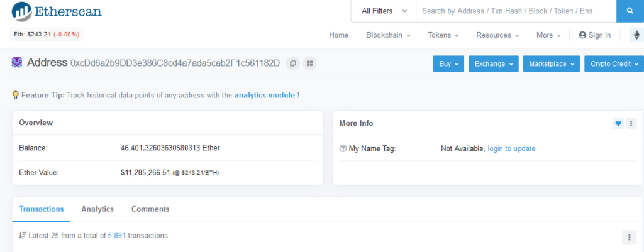Focus the address search input field
644x252 pixels.
pyautogui.click(x=516, y=11)
